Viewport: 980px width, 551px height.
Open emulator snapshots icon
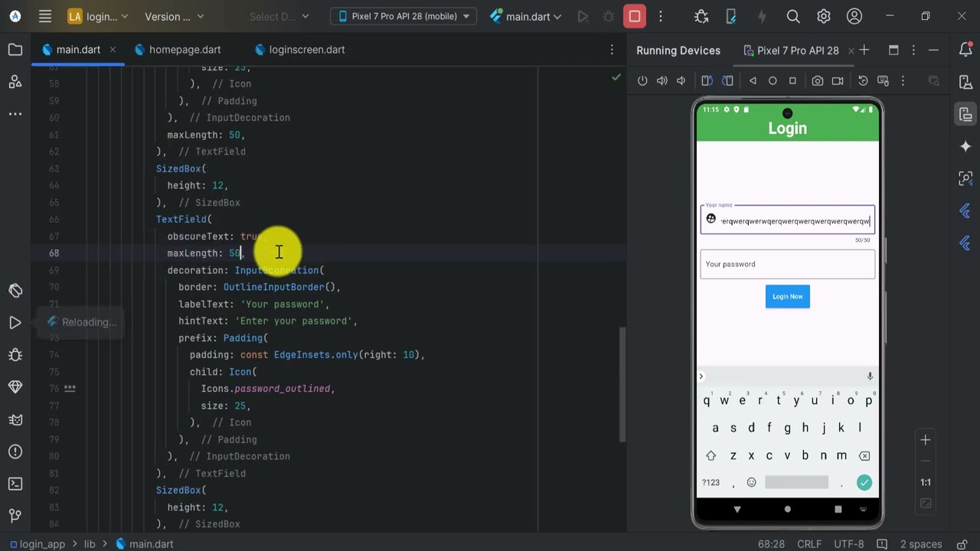863,80
